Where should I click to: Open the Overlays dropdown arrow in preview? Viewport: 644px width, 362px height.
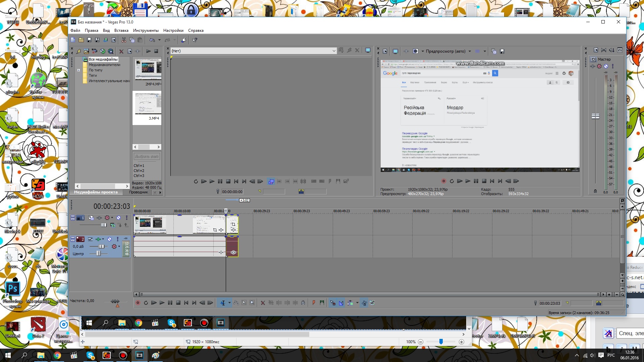click(x=485, y=51)
